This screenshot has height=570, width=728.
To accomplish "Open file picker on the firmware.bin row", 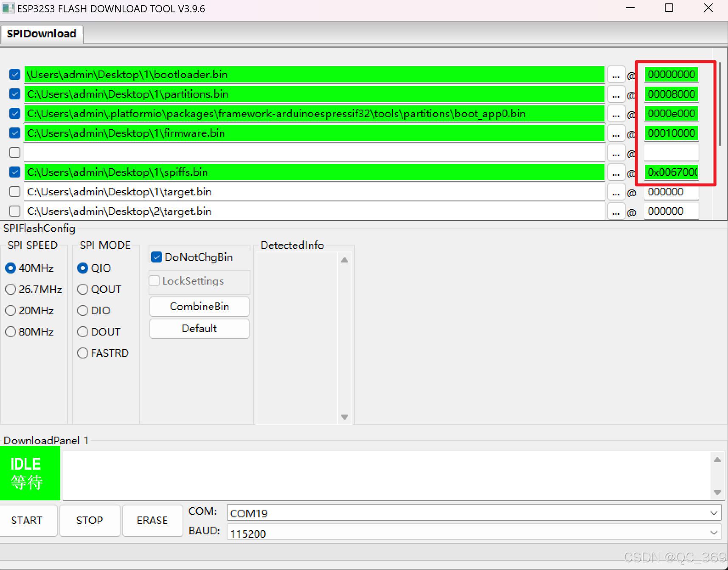I will tap(616, 133).
